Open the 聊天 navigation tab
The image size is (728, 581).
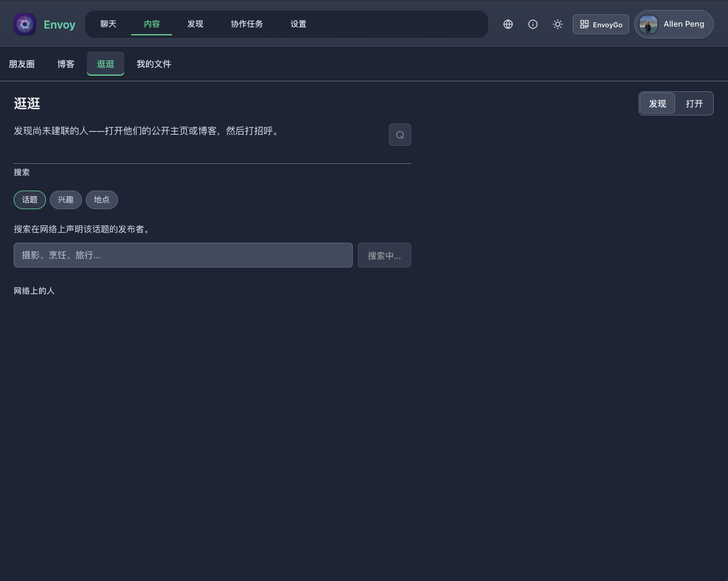pos(108,24)
